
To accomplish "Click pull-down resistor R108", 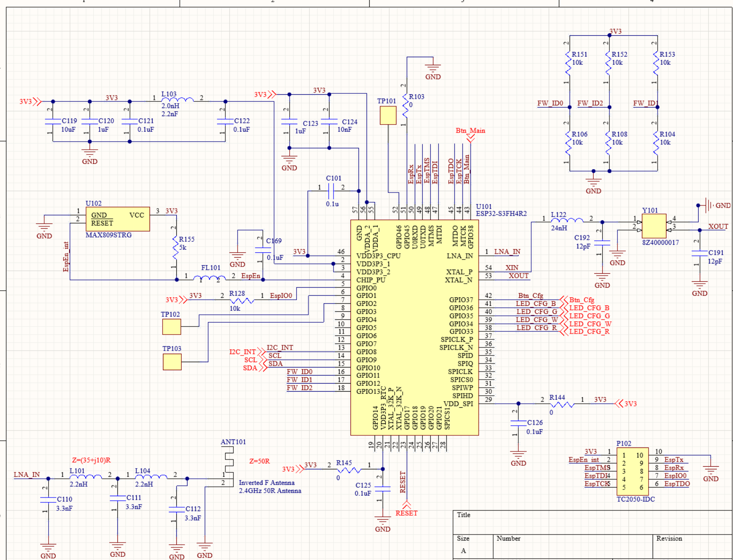I will 608,143.
